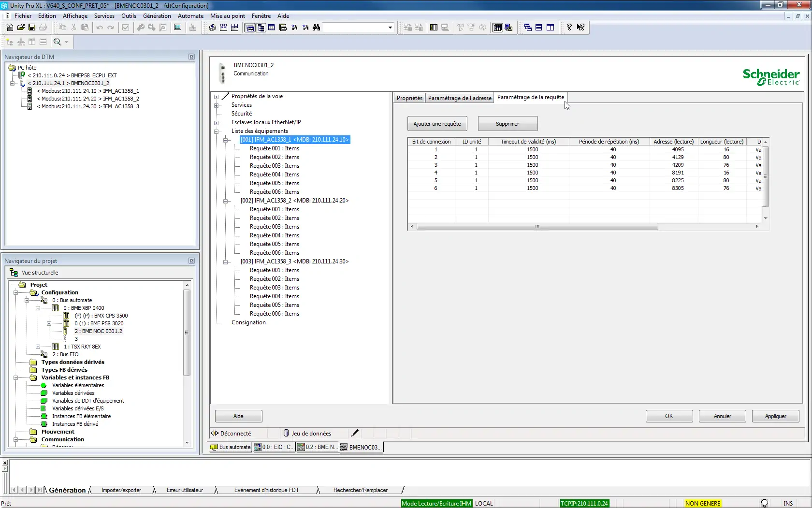Expand Esclaves locaux EtherNet/IP node
This screenshot has height=508, width=812.
pos(217,122)
